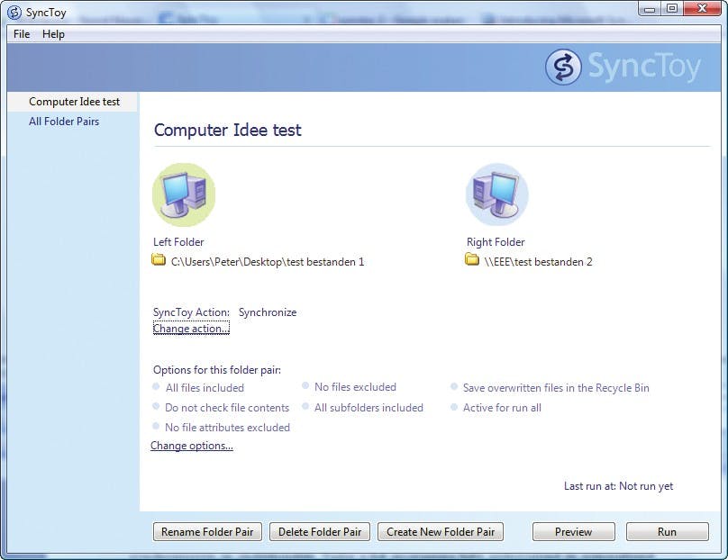Click 'Save overwritten files in the Recycle Bin'
This screenshot has width=728, height=560.
[556, 388]
